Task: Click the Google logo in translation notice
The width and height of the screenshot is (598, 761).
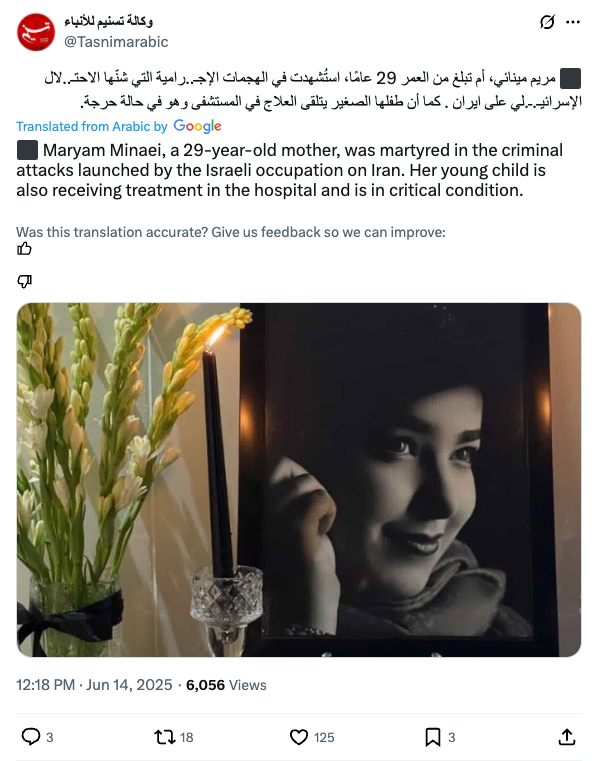Action: point(198,126)
